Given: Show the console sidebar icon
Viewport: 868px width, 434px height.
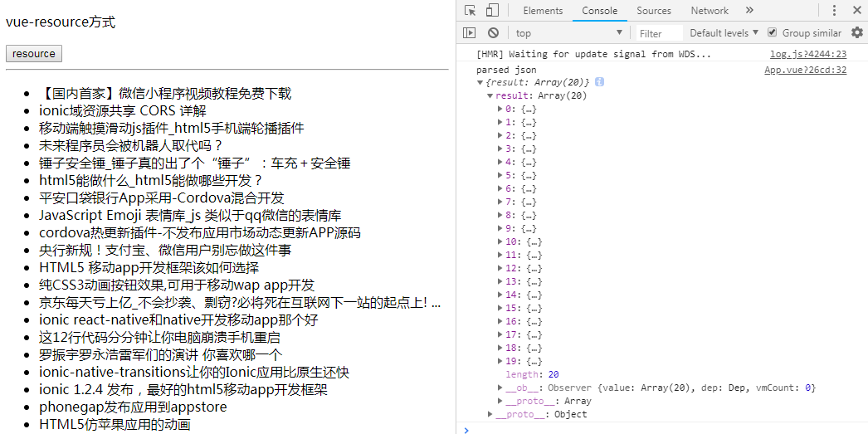Looking at the screenshot, I should point(470,32).
